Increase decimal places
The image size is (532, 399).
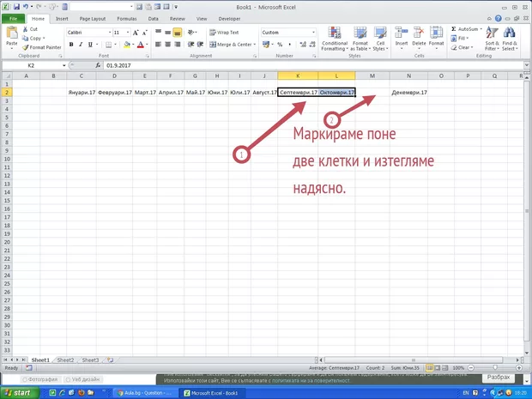coord(303,45)
